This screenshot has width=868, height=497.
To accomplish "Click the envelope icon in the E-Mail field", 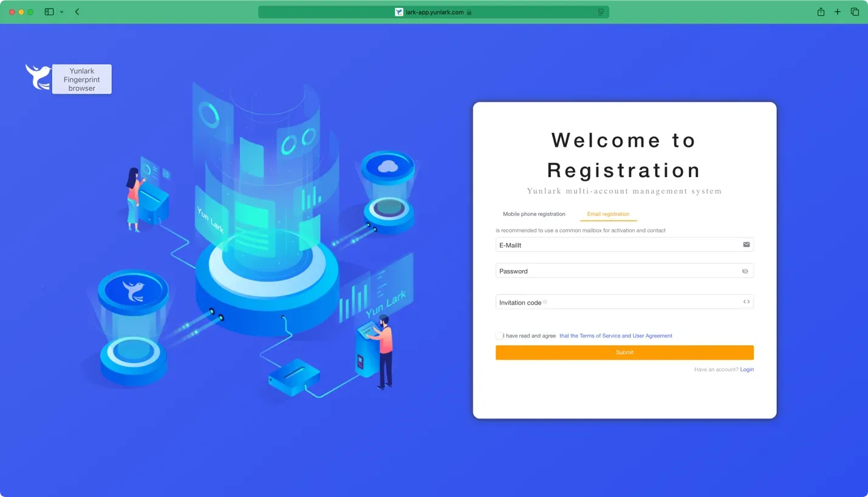I will tap(747, 245).
